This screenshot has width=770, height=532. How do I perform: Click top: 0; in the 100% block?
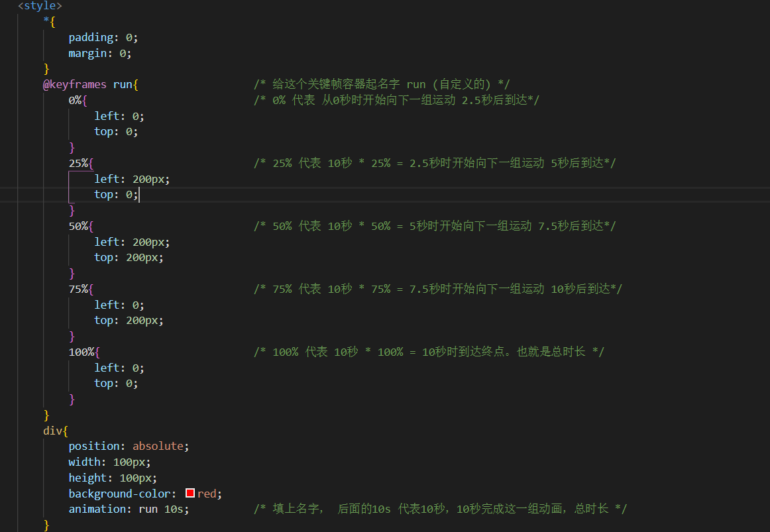tap(116, 384)
